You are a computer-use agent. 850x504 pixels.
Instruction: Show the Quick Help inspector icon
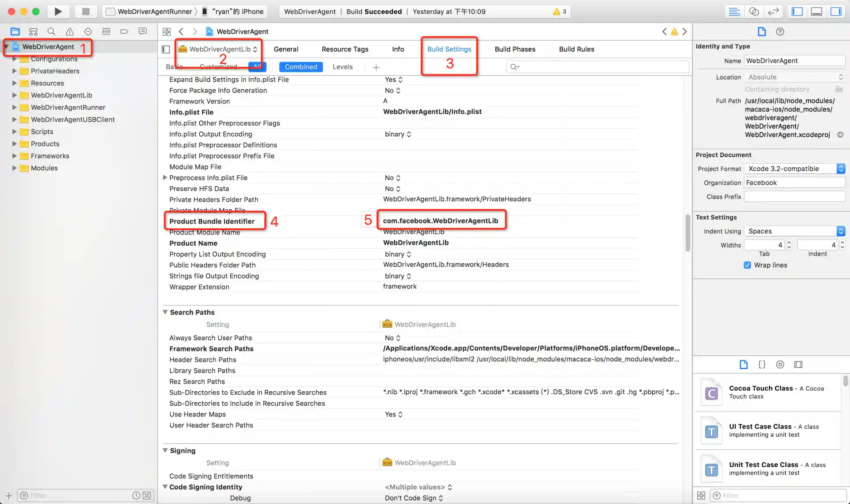780,31
